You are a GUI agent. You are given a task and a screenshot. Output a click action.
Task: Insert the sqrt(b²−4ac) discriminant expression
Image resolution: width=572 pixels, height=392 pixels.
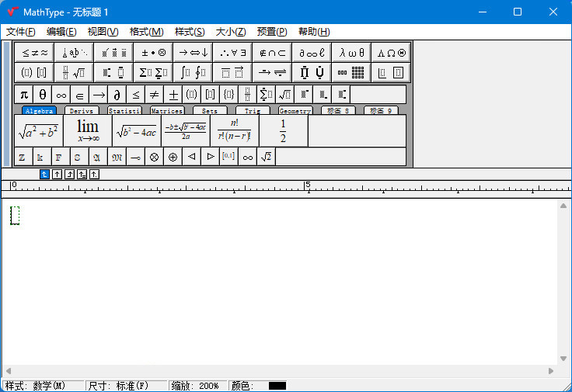pos(137,130)
